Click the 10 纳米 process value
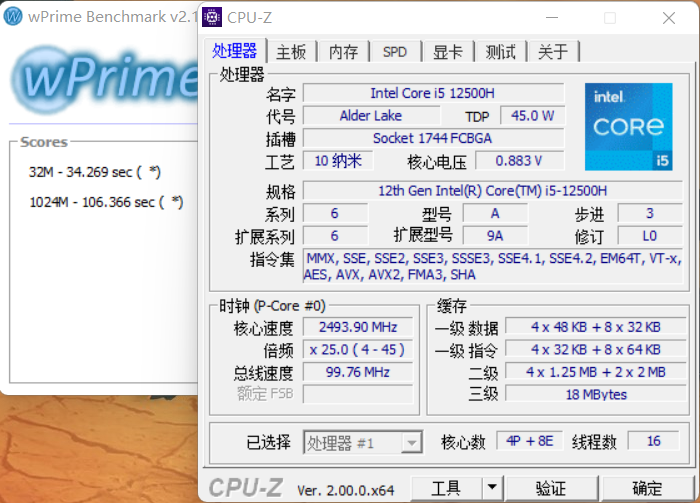Screen dimensions: 700x503 338,161
